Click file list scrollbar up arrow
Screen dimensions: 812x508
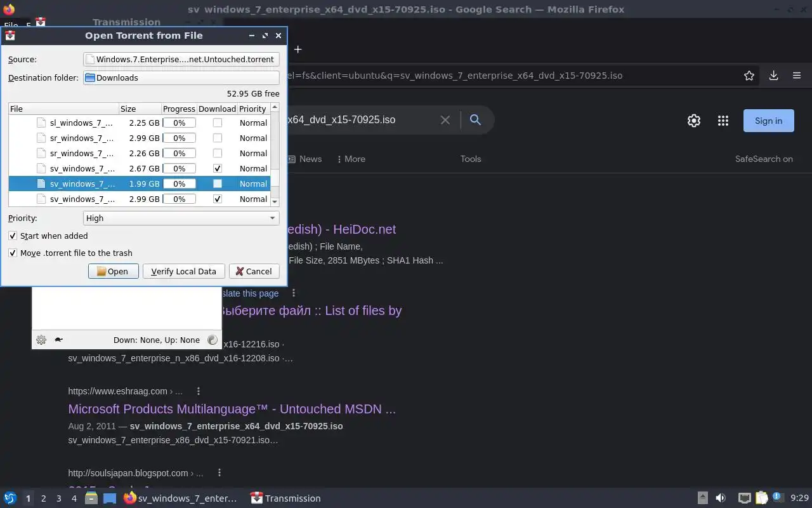tap(275, 107)
